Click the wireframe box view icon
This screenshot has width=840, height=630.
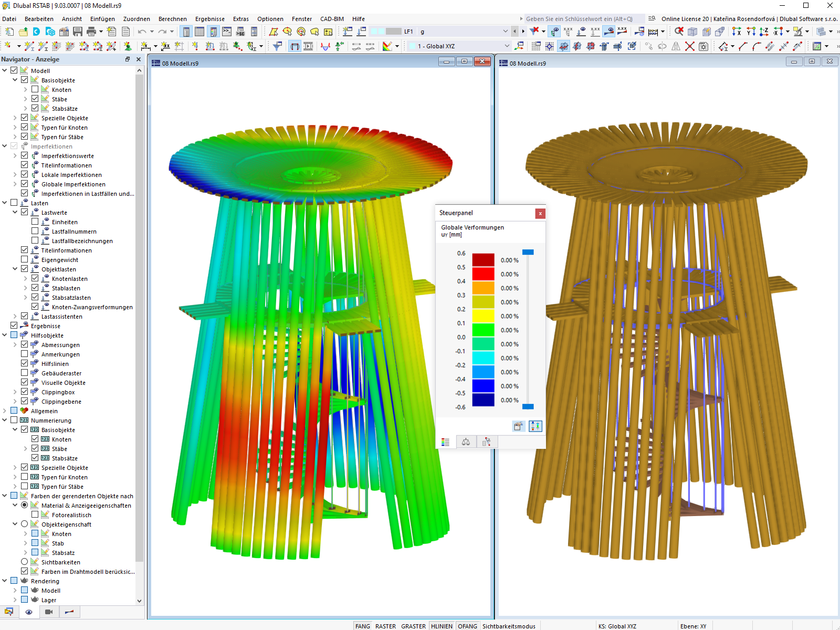pyautogui.click(x=692, y=31)
